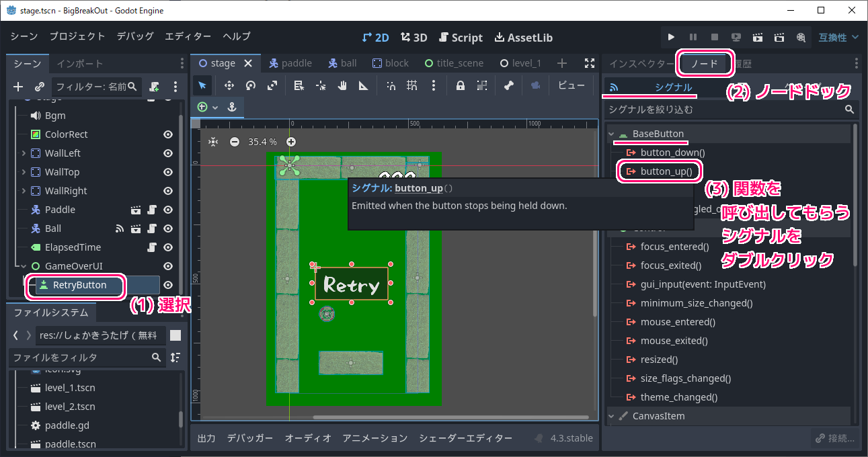Toggle grid snapping icon
Screen dimensions: 868x457
pyautogui.click(x=412, y=85)
